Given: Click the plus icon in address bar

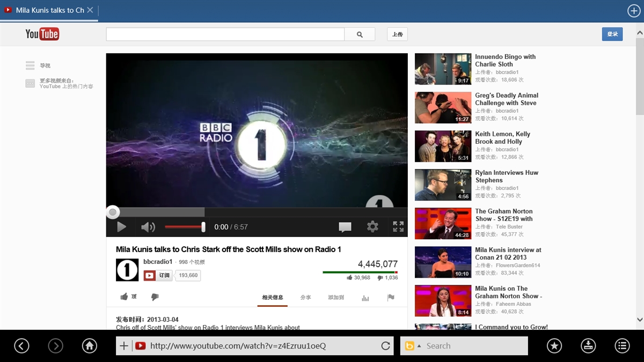Looking at the screenshot, I should pos(124,346).
